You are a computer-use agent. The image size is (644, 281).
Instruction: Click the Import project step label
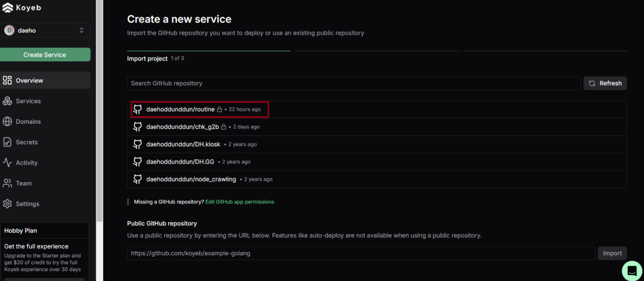(147, 59)
